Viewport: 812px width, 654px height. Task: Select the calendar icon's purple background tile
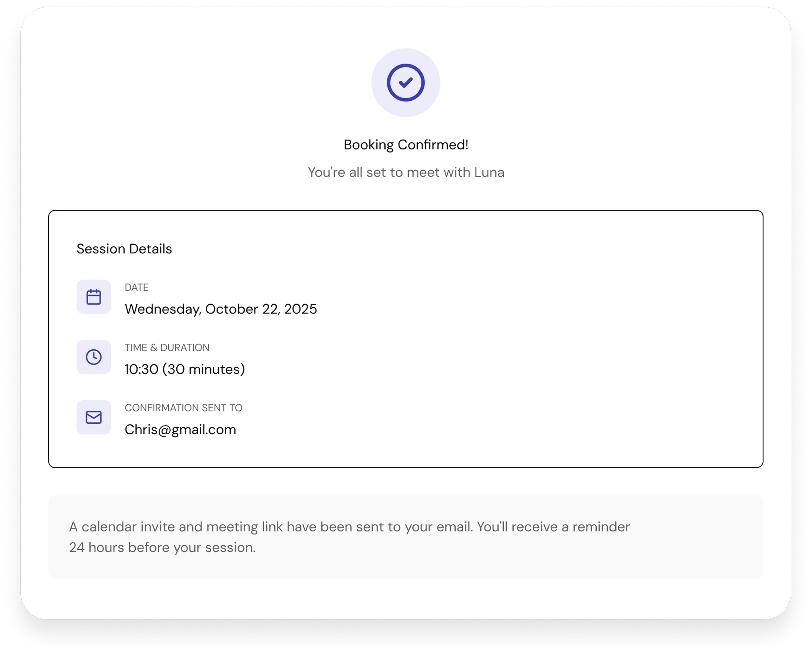pos(93,297)
